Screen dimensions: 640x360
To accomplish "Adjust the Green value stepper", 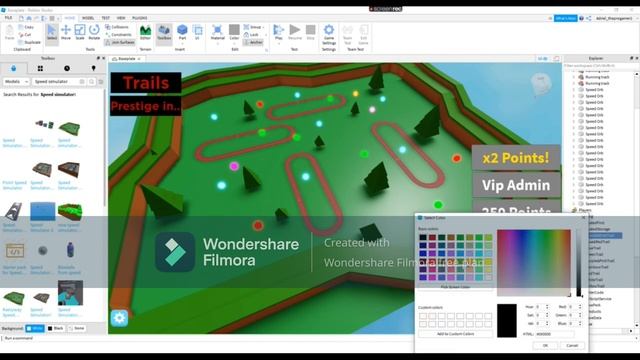I will point(580,315).
